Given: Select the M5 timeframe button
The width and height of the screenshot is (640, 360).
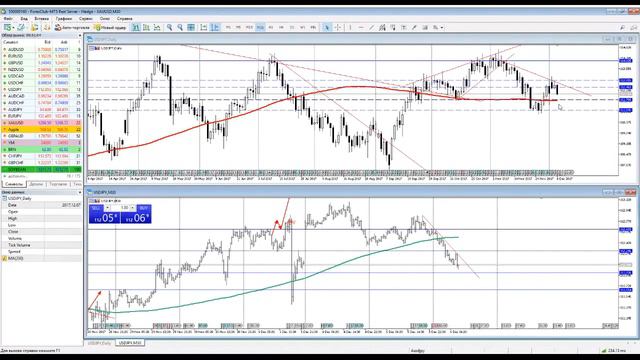Looking at the screenshot, I should [239, 27].
